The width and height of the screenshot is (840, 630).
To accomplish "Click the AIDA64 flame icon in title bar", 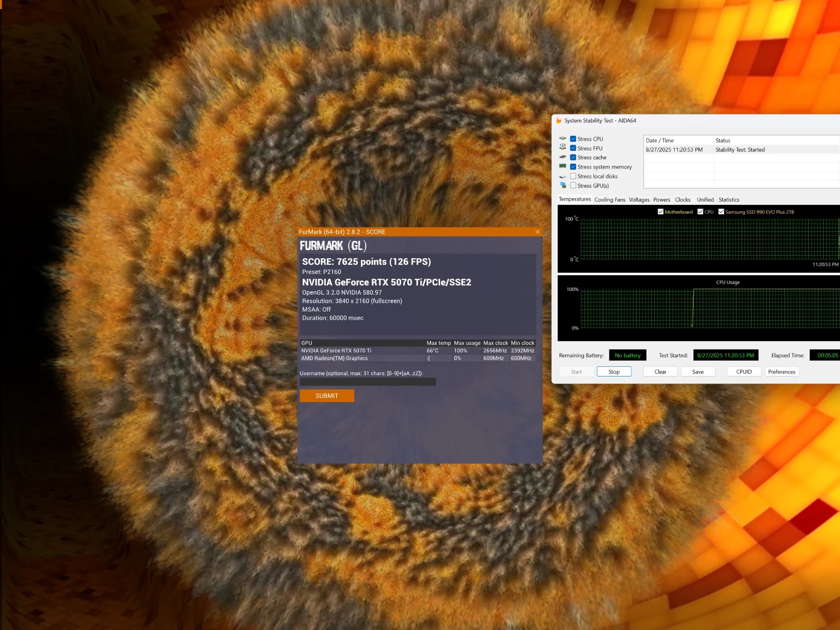I will (558, 121).
